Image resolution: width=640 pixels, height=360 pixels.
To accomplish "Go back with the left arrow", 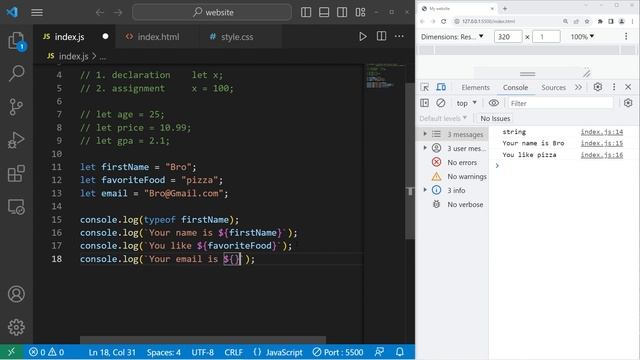I will [x=100, y=12].
